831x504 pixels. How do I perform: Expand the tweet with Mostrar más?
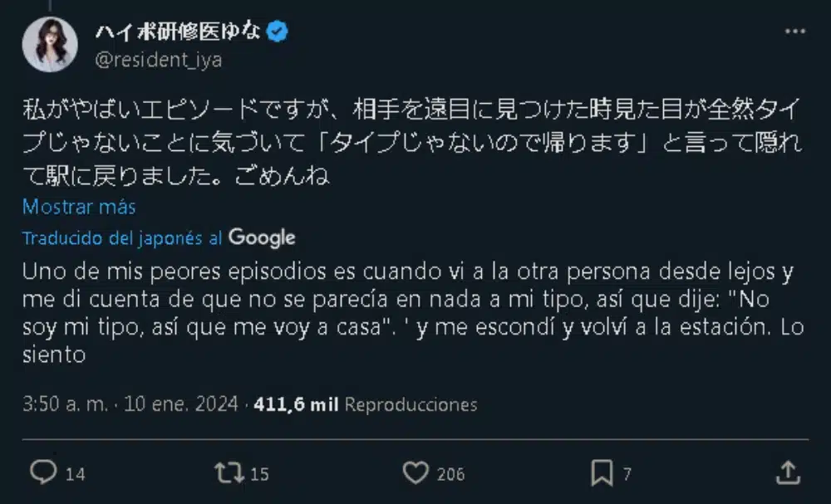click(79, 207)
